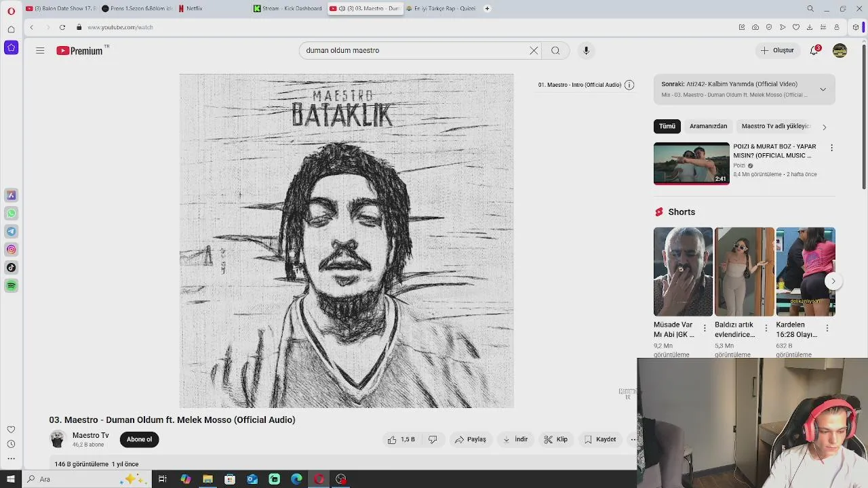Open File Explorer from taskbar
The width and height of the screenshot is (868, 488).
pos(208,479)
